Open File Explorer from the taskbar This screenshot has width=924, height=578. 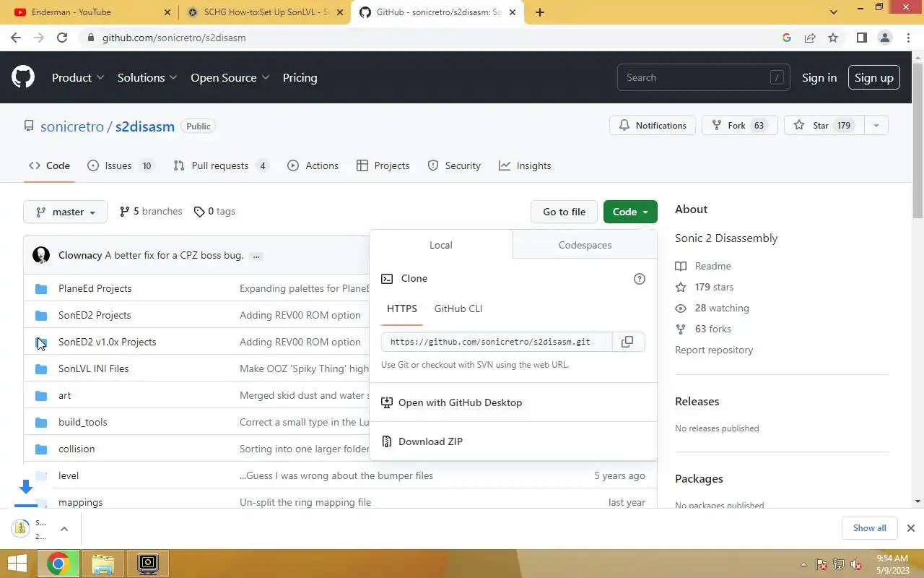point(103,564)
